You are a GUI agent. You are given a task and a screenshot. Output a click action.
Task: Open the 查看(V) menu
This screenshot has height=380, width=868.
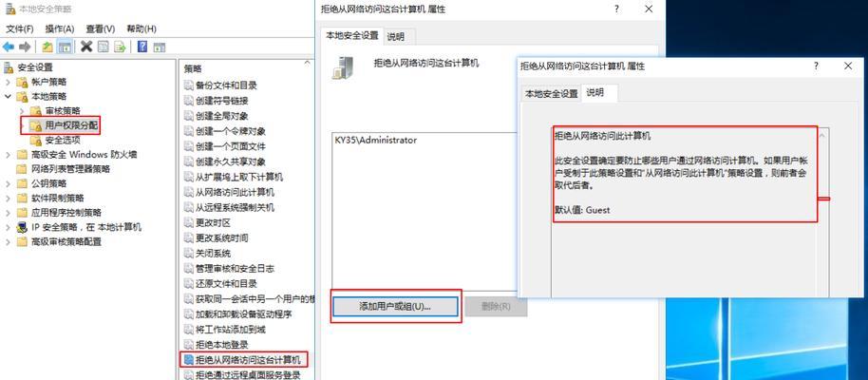(x=101, y=28)
